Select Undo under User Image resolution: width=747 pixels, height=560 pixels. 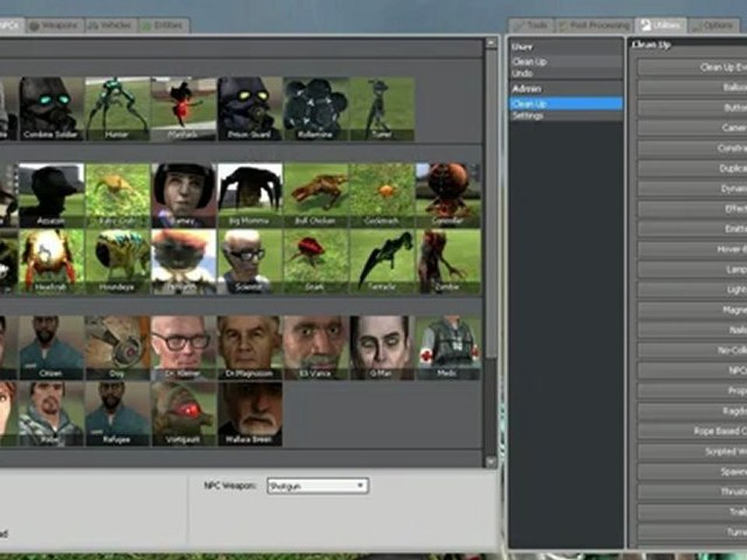566,74
